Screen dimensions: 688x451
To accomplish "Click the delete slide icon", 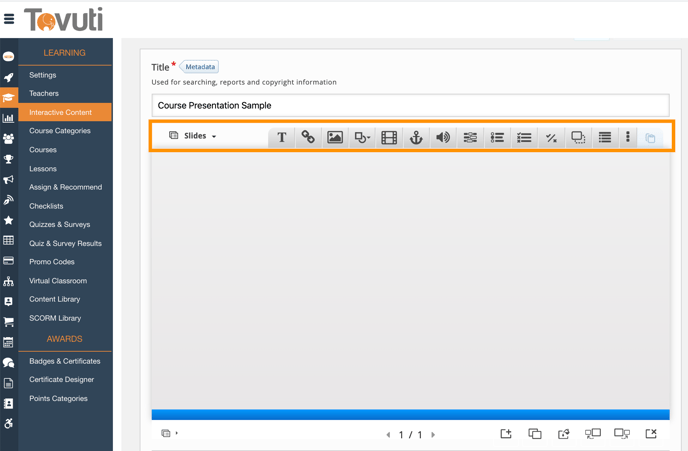I will [651, 434].
